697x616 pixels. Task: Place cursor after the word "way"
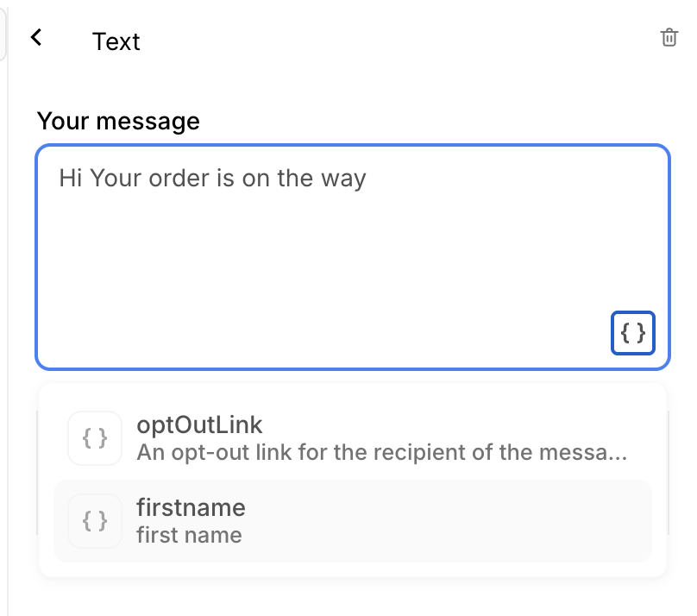pos(368,179)
